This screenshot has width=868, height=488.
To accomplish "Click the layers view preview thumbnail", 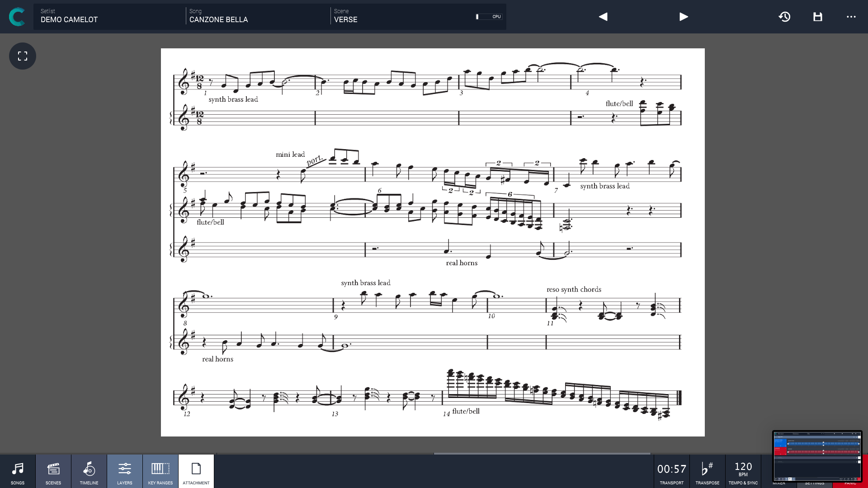I will [817, 455].
